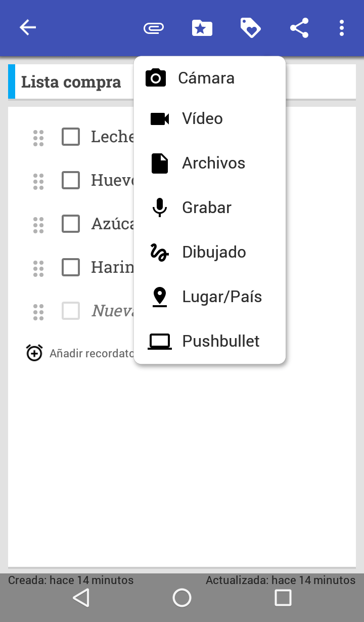Tap the back arrow in header
364x622 pixels.
tap(28, 28)
